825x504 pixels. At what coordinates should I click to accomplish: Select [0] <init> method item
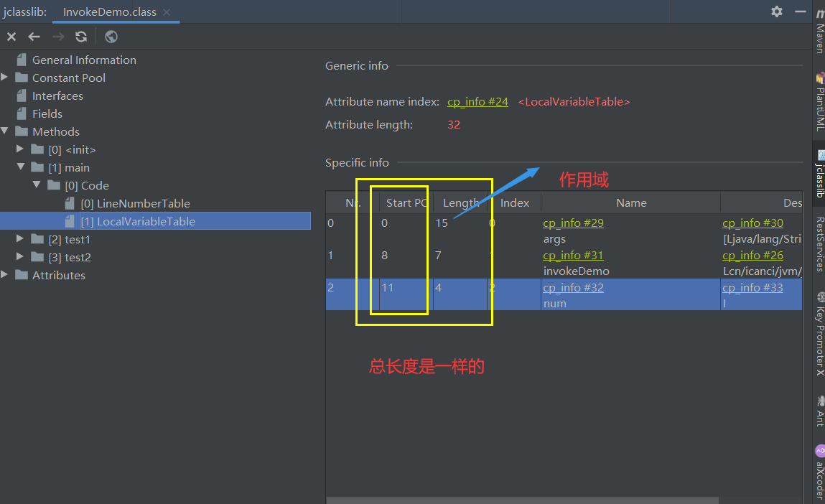[72, 150]
